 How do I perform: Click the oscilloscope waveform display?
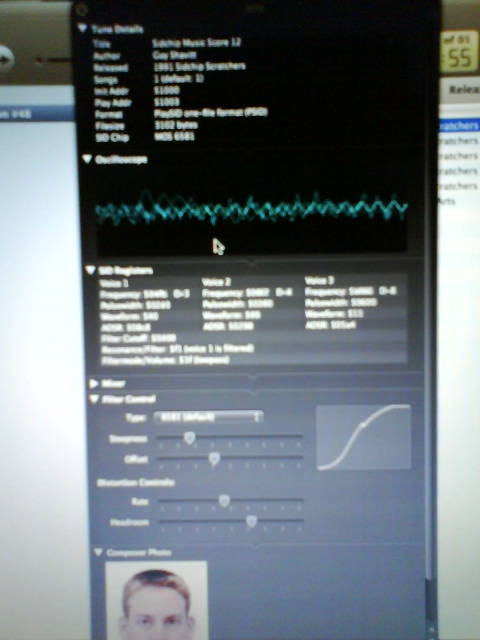tap(251, 210)
